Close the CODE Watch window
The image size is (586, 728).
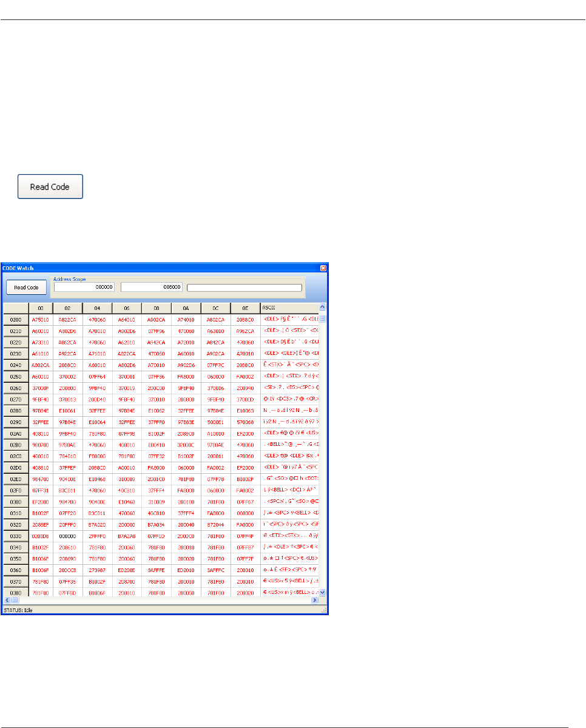323,268
